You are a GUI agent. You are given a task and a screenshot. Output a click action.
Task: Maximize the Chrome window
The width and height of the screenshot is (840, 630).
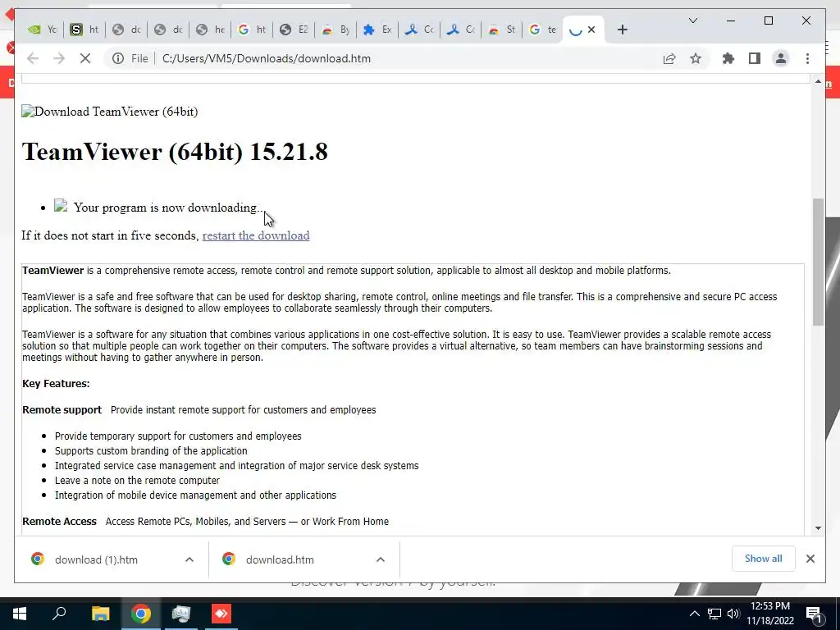click(x=768, y=21)
